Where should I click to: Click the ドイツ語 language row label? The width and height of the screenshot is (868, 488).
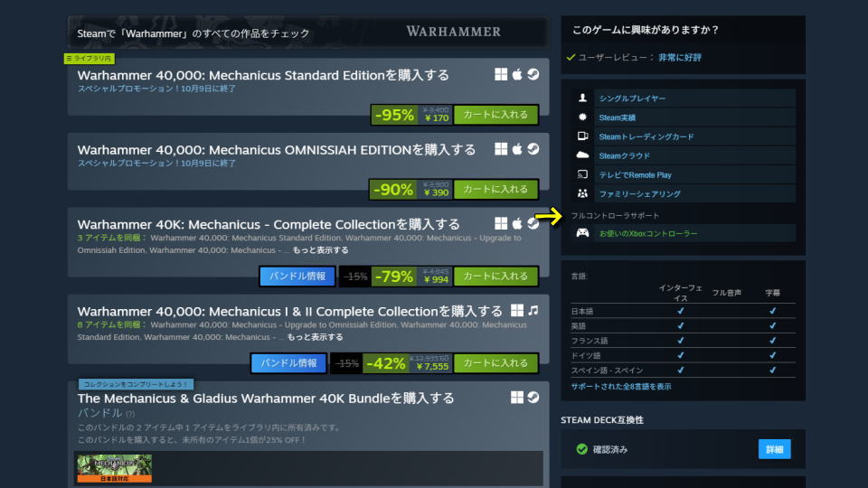586,356
